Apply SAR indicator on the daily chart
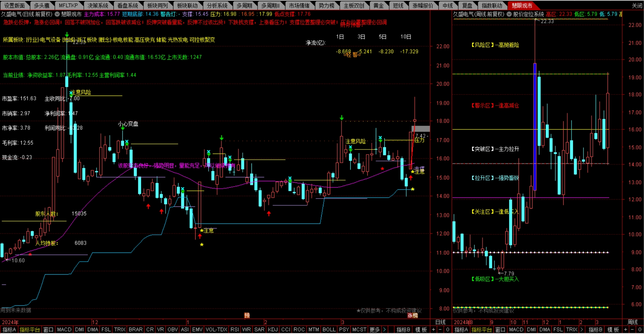This screenshot has width=644, height=334. pos(259,330)
